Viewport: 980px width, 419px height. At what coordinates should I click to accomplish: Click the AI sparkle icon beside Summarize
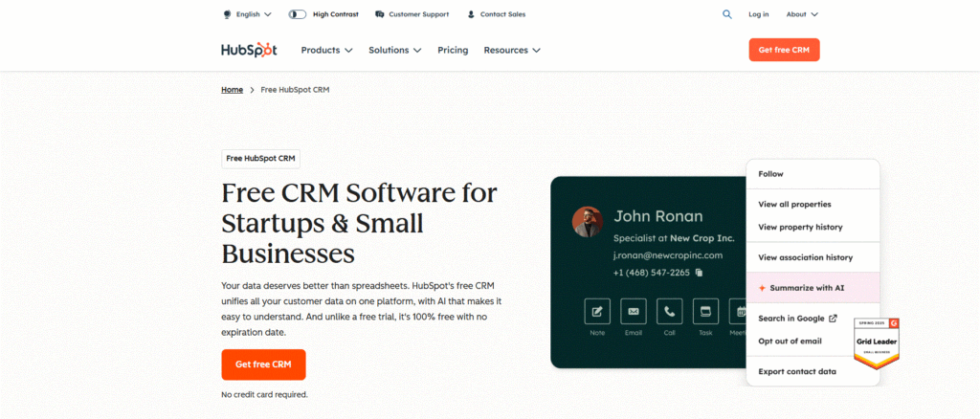762,288
